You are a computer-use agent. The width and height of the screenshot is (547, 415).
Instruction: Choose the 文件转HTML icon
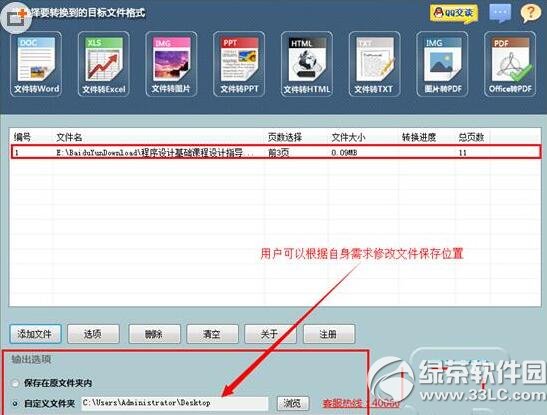307,64
